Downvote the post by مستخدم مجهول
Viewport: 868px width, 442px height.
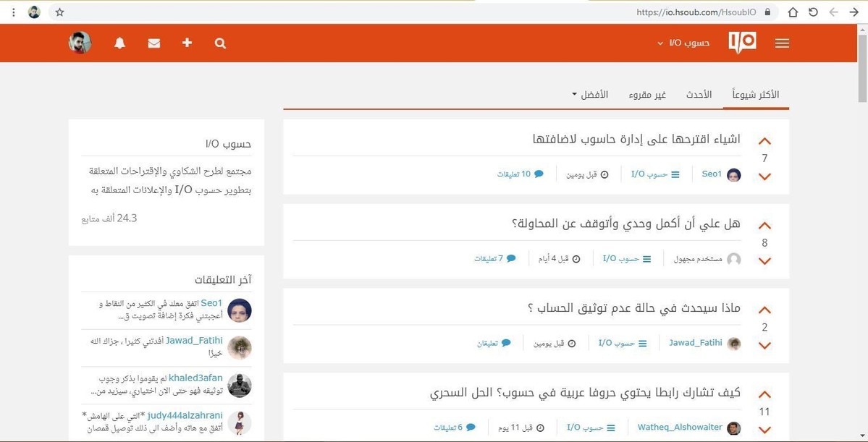[764, 261]
